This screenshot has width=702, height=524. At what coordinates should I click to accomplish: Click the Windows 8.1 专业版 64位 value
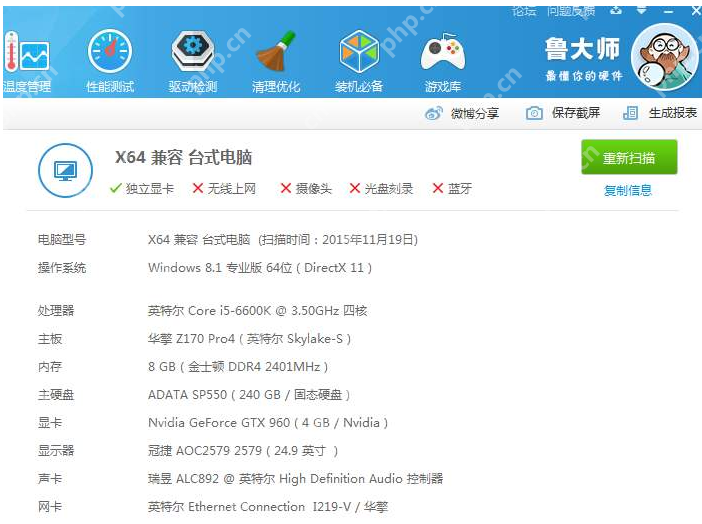260,268
